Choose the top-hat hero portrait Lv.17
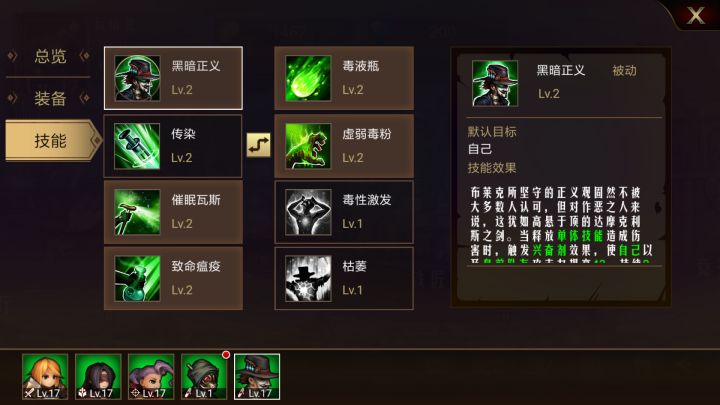 257,377
